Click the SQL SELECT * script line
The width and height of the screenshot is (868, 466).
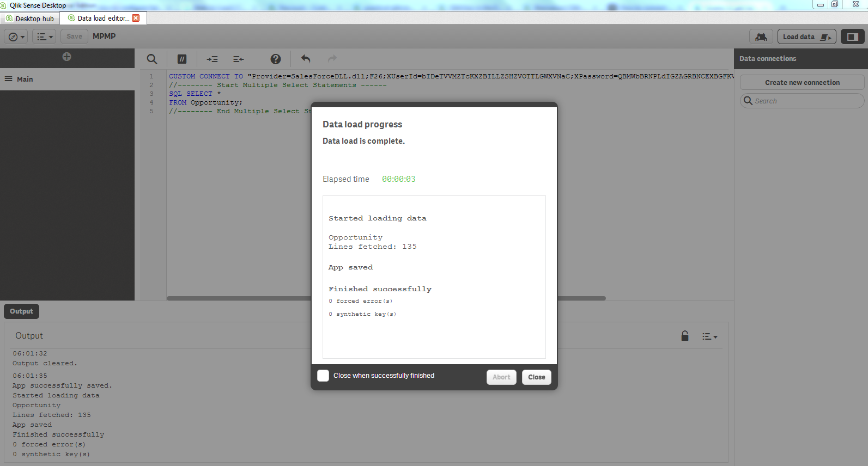tap(195, 94)
